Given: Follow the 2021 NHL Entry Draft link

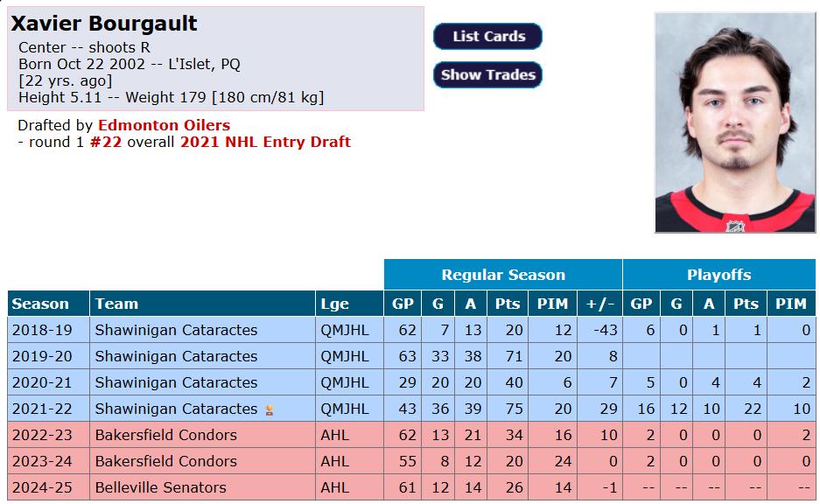Looking at the screenshot, I should [265, 143].
